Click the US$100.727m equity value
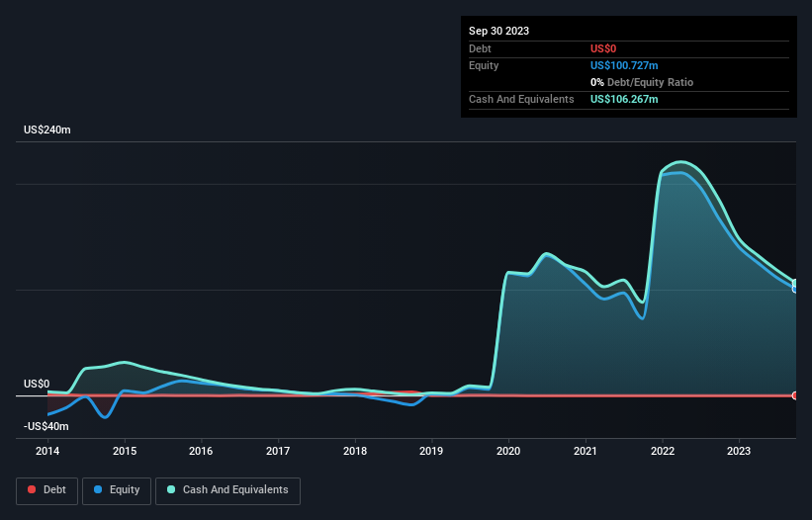This screenshot has height=520, width=812. (x=624, y=65)
